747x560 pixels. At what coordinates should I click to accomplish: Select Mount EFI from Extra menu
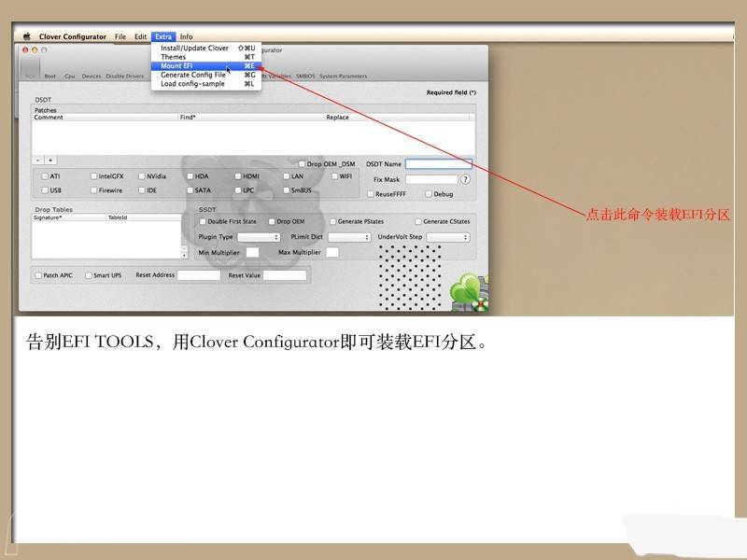click(176, 66)
